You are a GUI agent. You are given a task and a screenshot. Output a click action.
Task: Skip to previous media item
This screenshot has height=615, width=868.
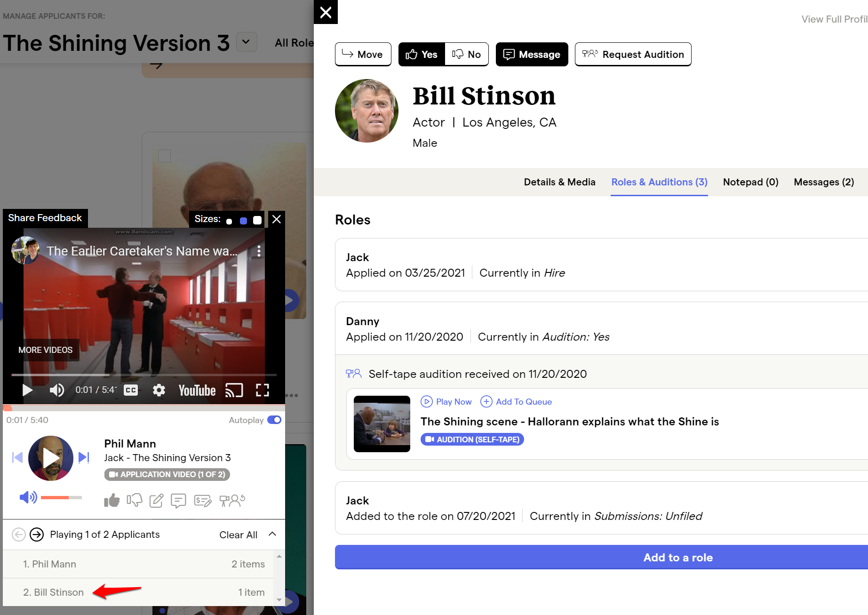click(17, 457)
